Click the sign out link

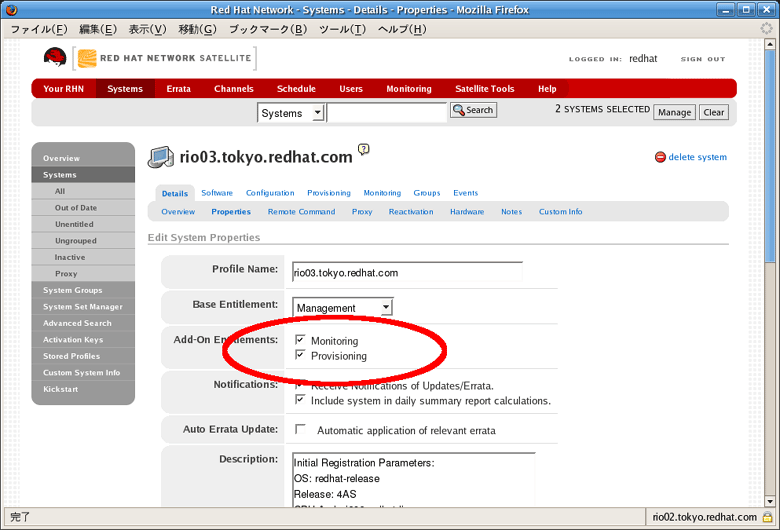pos(703,59)
